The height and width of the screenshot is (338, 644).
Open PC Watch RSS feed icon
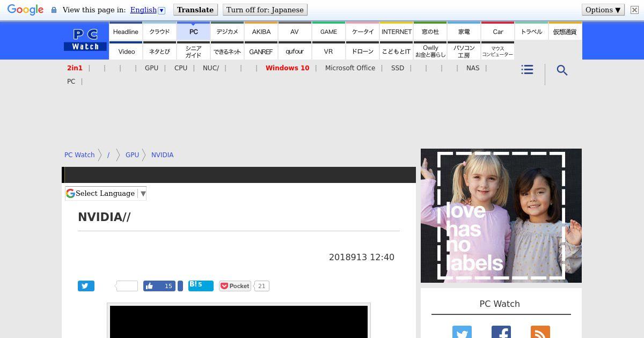click(x=540, y=333)
